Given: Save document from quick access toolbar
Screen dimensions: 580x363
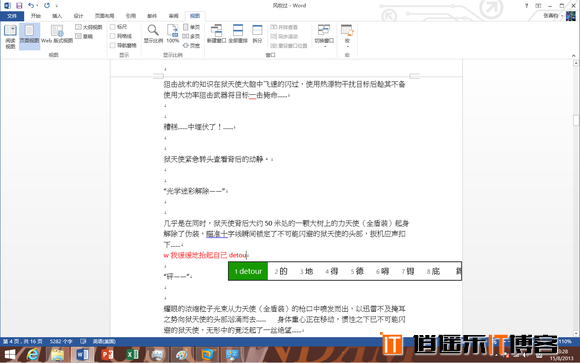Looking at the screenshot, I should coord(19,6).
